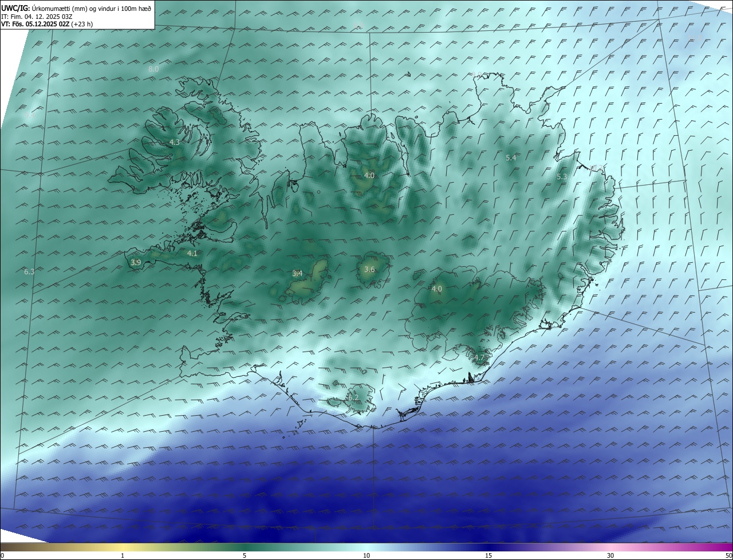
Task: Click the 6.3 value over the western sea edge
Action: tap(29, 272)
